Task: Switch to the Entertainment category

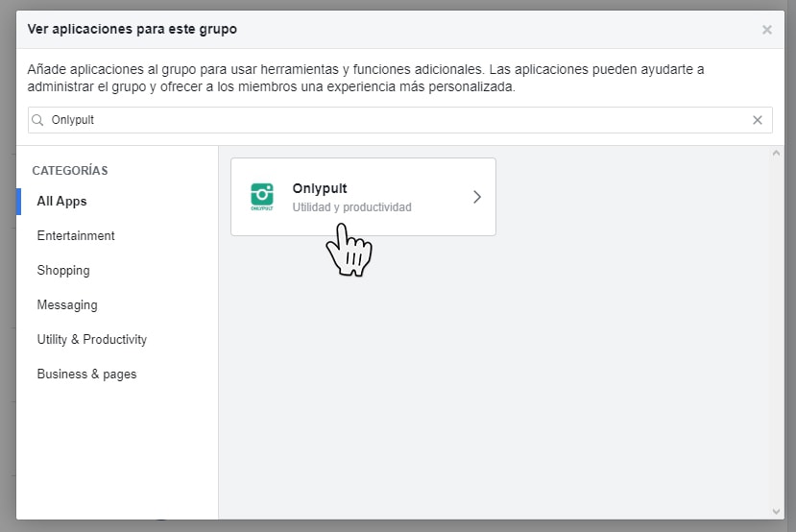Action: point(76,236)
